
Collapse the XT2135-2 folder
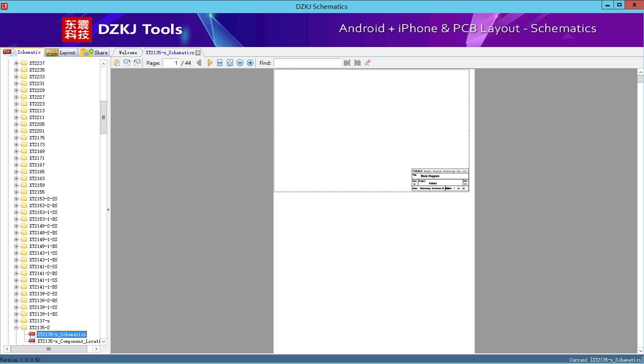tap(17, 328)
